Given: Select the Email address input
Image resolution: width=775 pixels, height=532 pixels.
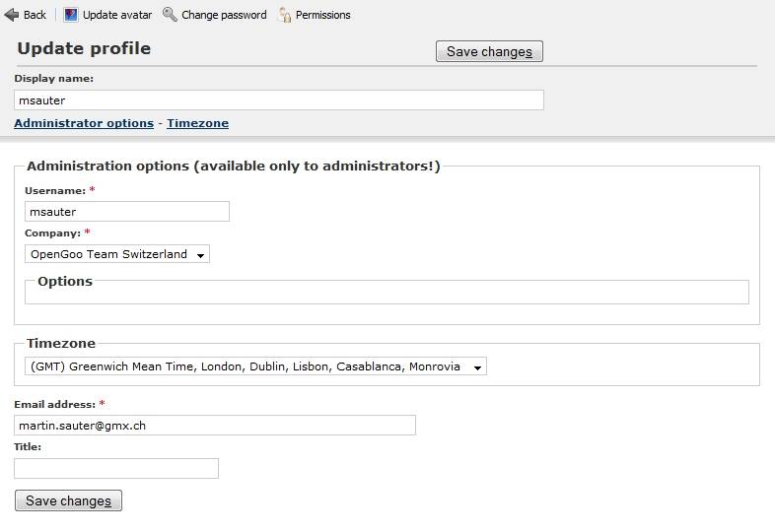Looking at the screenshot, I should pos(215,426).
